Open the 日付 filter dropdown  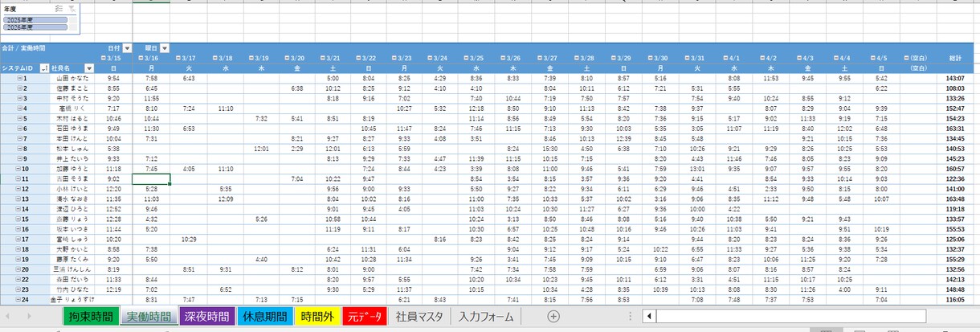pos(127,48)
